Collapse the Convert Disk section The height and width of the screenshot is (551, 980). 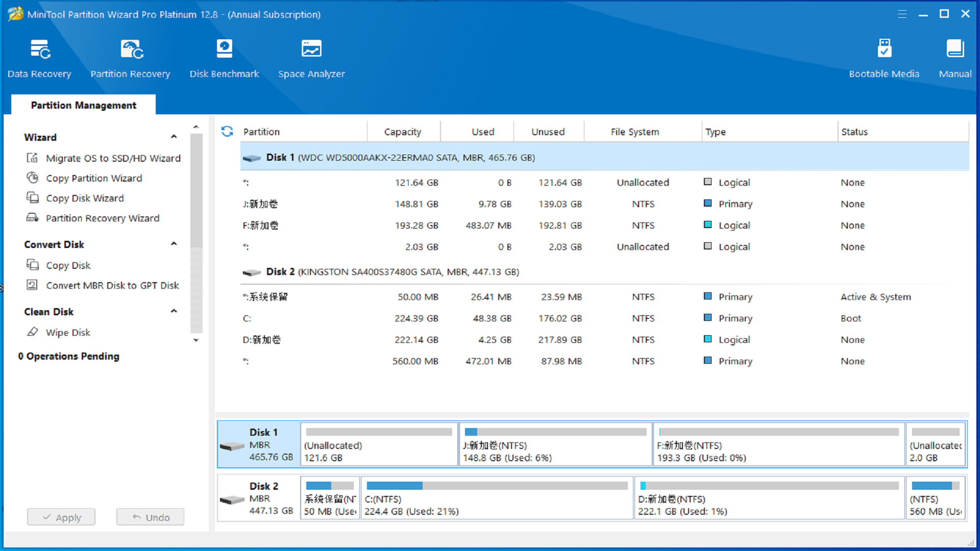click(174, 244)
